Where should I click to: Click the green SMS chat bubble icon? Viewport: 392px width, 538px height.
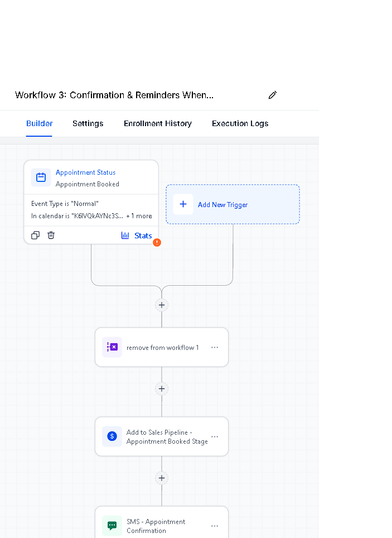[112, 526]
